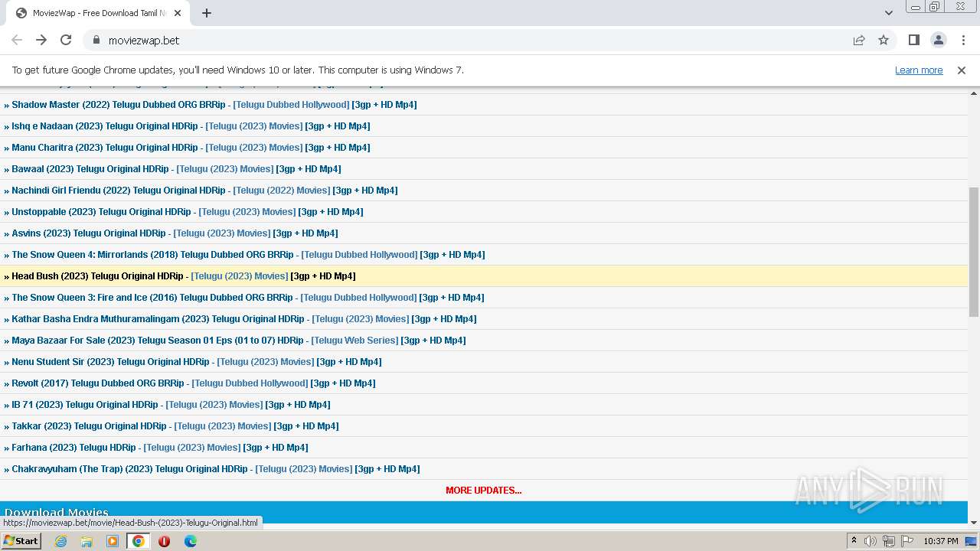
Task: Follow the Learn more link
Action: [x=919, y=70]
